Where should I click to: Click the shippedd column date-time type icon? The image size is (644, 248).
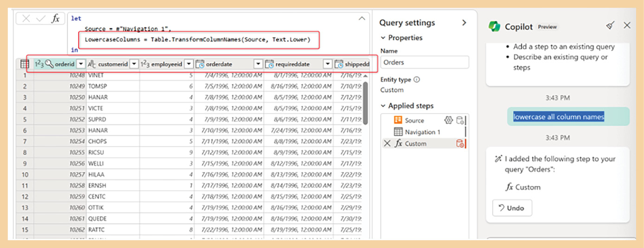pos(339,64)
